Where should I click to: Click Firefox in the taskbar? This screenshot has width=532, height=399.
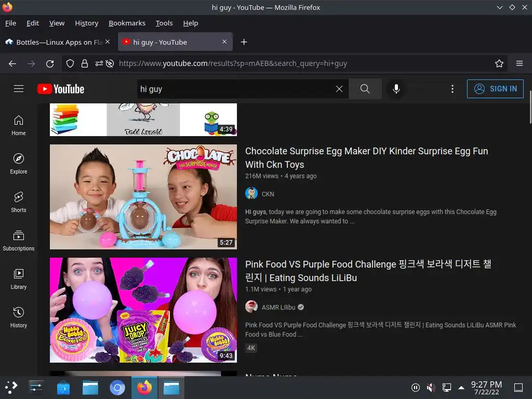pyautogui.click(x=144, y=388)
